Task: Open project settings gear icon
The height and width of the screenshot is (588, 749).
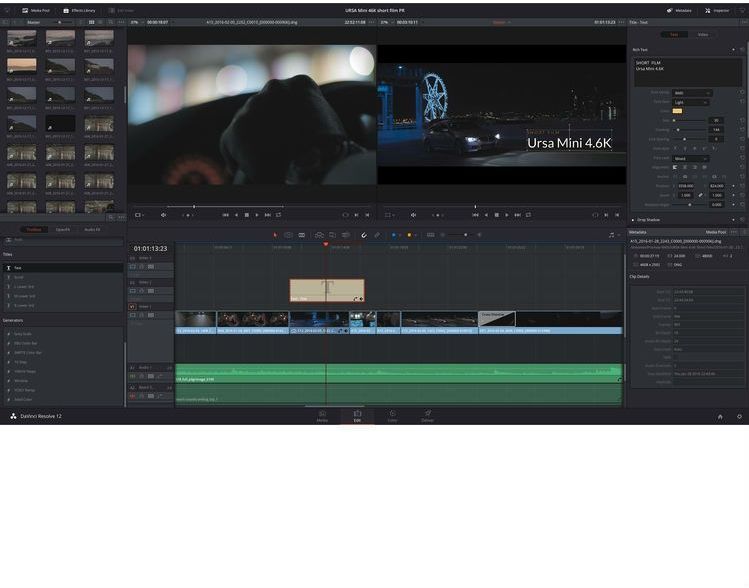Action: point(739,417)
